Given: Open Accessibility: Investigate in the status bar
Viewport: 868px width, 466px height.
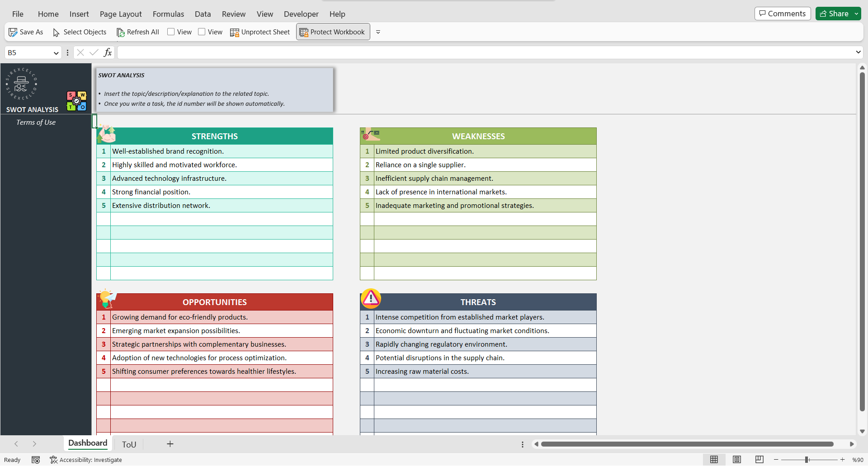Looking at the screenshot, I should click(86, 460).
